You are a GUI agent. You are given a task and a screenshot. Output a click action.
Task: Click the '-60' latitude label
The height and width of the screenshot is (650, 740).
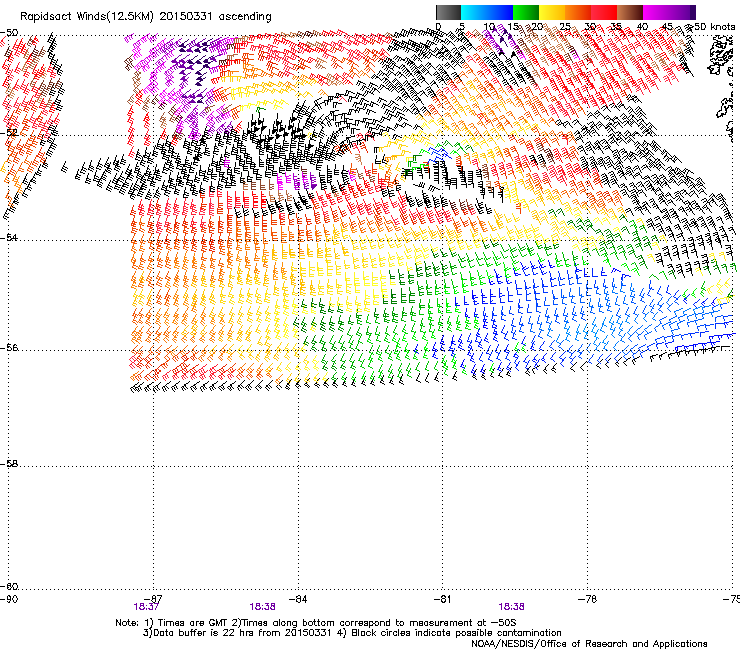9,586
